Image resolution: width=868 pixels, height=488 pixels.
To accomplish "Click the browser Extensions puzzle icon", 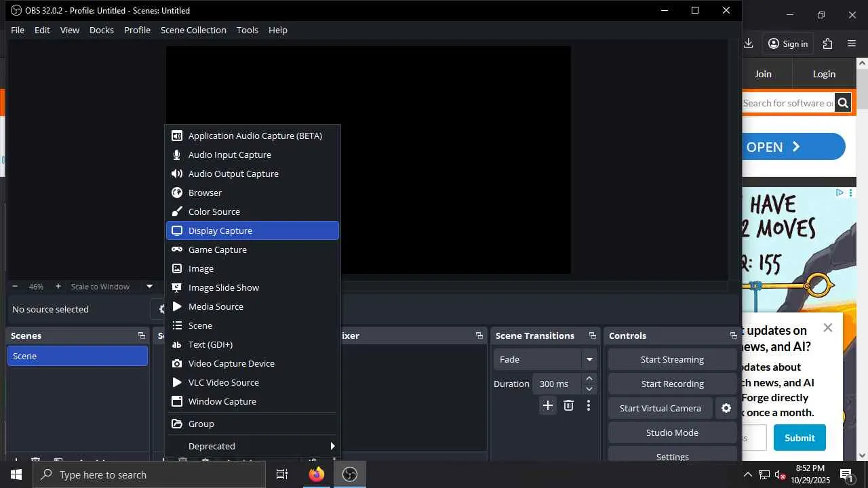I will point(827,43).
